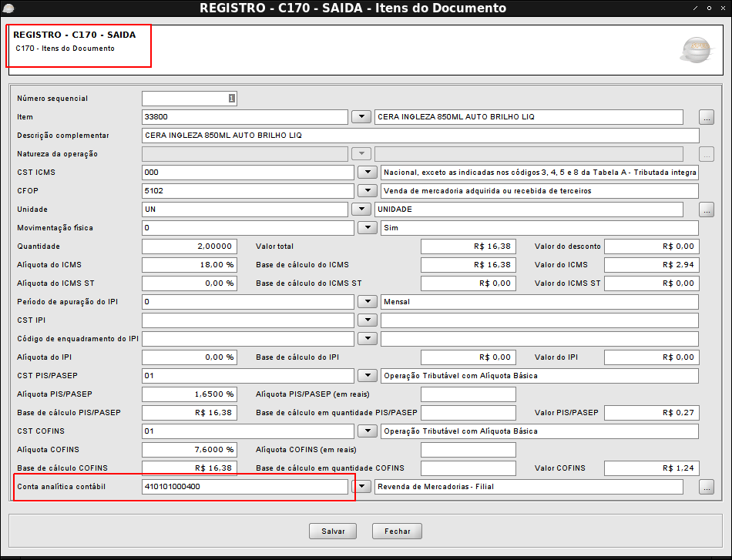Open the Item lookup ellipsis button
732x560 pixels.
coord(707,117)
